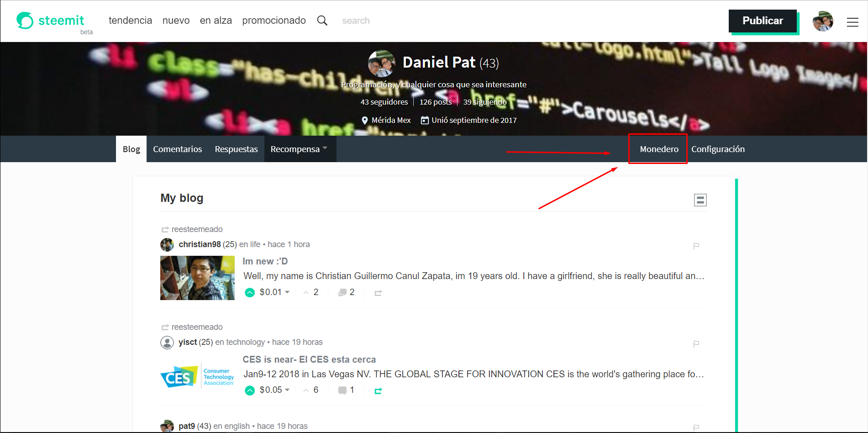Screen dimensions: 868x433
Task: Click the Publicar button
Action: pos(763,21)
